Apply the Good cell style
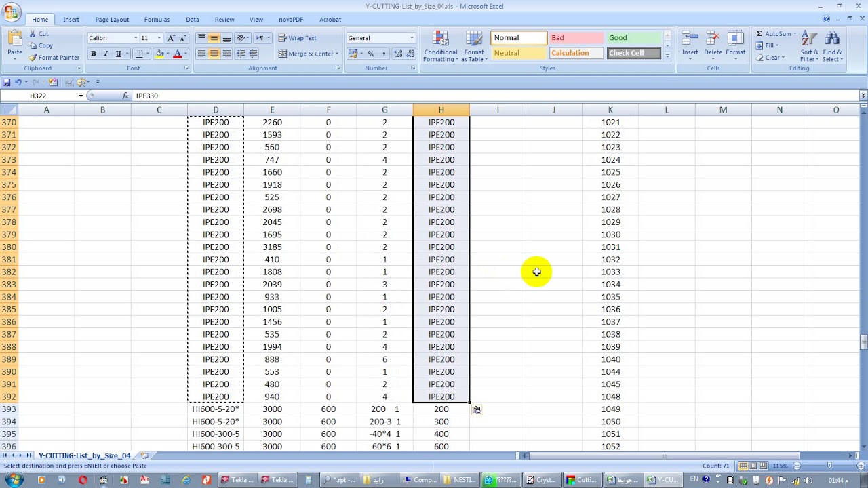The image size is (868, 488). pyautogui.click(x=633, y=38)
